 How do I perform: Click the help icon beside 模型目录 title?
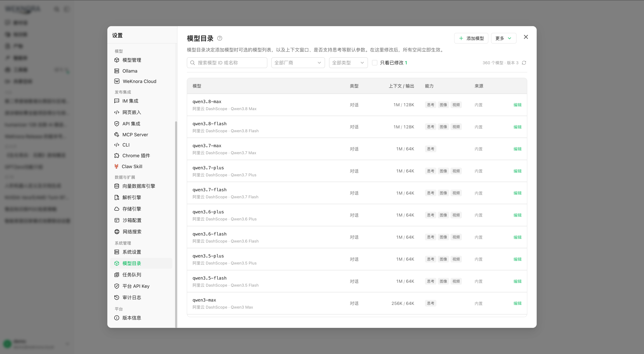[x=220, y=38]
